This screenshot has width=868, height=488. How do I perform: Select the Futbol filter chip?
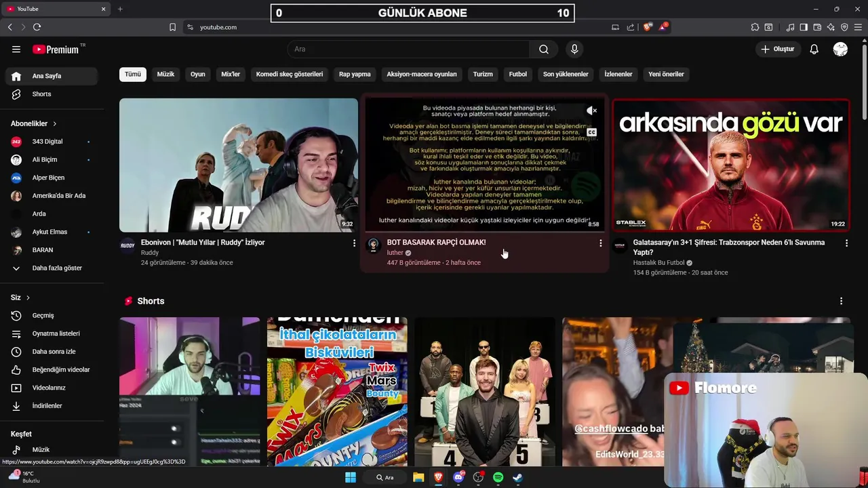coord(518,74)
